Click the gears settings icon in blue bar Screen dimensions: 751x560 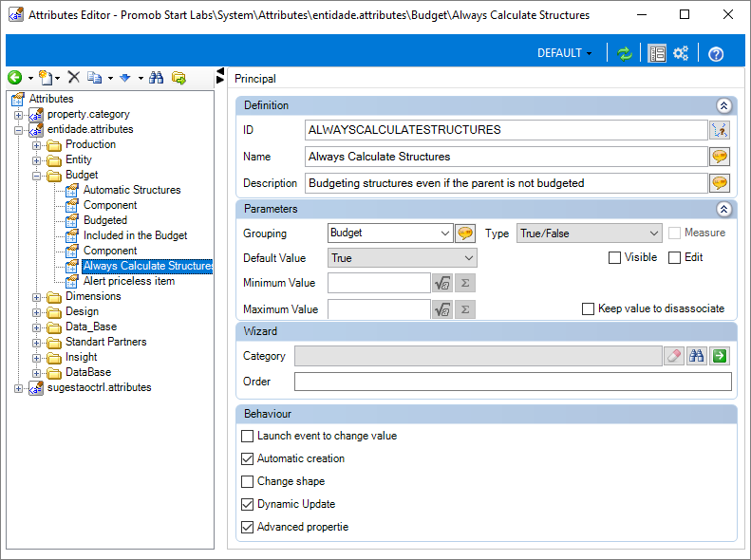681,53
